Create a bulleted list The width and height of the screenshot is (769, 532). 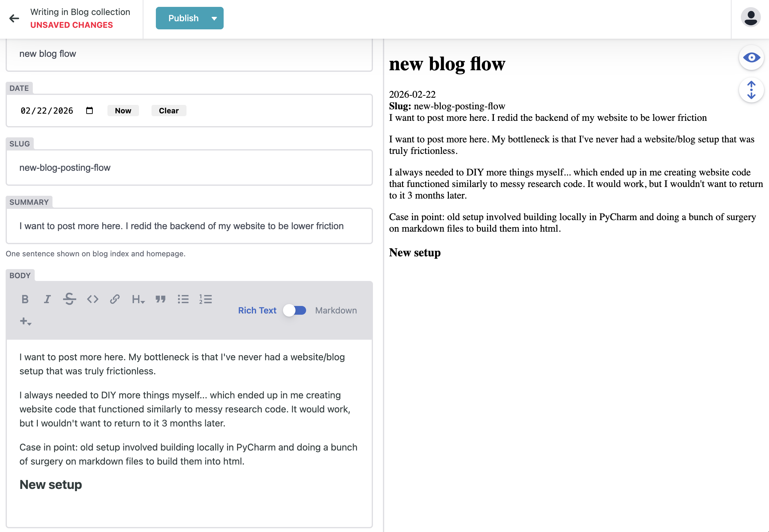click(x=183, y=299)
